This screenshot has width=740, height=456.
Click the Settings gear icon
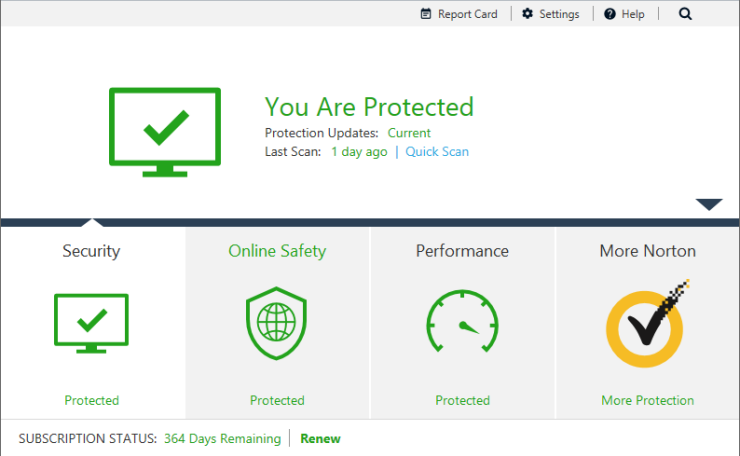click(528, 14)
